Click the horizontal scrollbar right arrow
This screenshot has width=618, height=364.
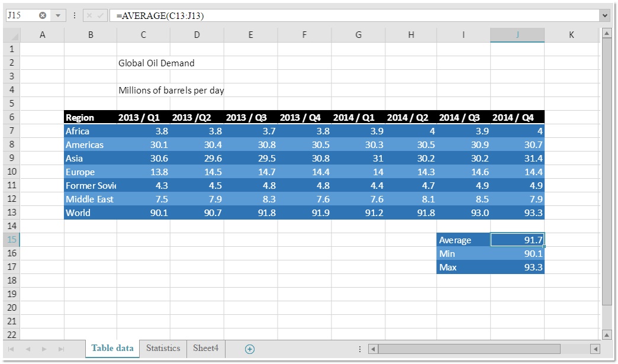pyautogui.click(x=595, y=349)
